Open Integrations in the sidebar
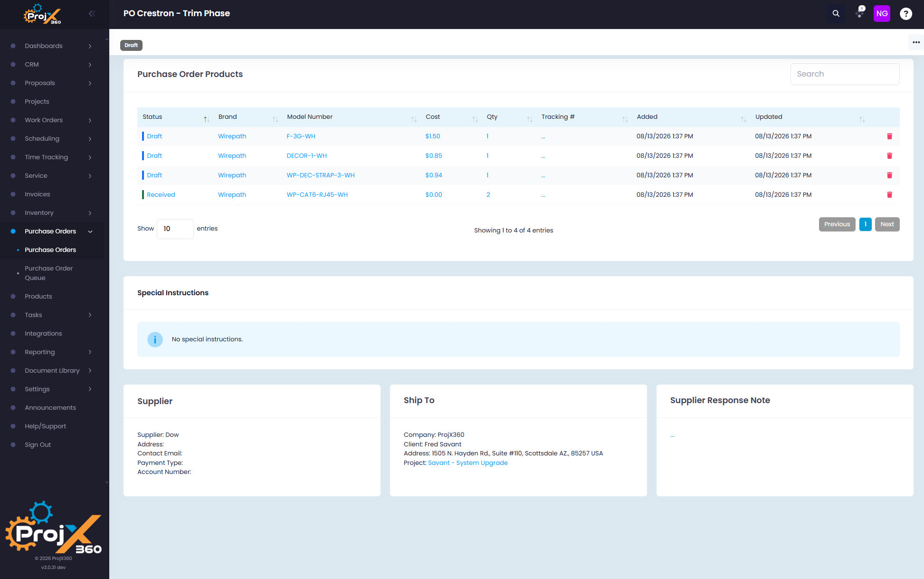Image resolution: width=924 pixels, height=579 pixels. [43, 334]
